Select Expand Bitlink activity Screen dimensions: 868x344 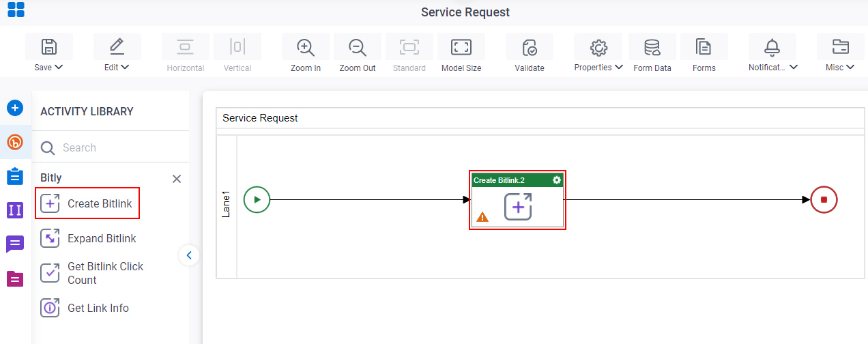89,238
